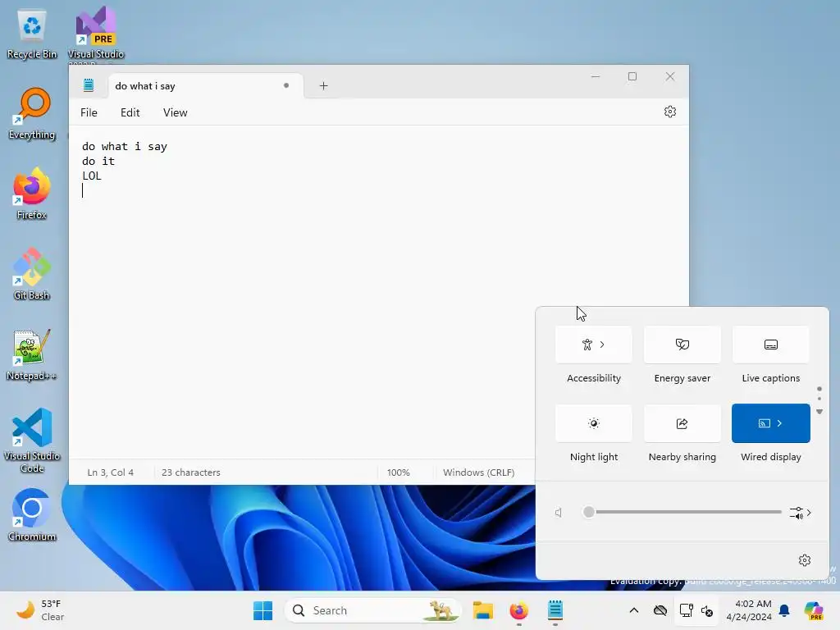Toggle Nearby sharing quick setting
This screenshot has width=840, height=630.
pos(682,423)
